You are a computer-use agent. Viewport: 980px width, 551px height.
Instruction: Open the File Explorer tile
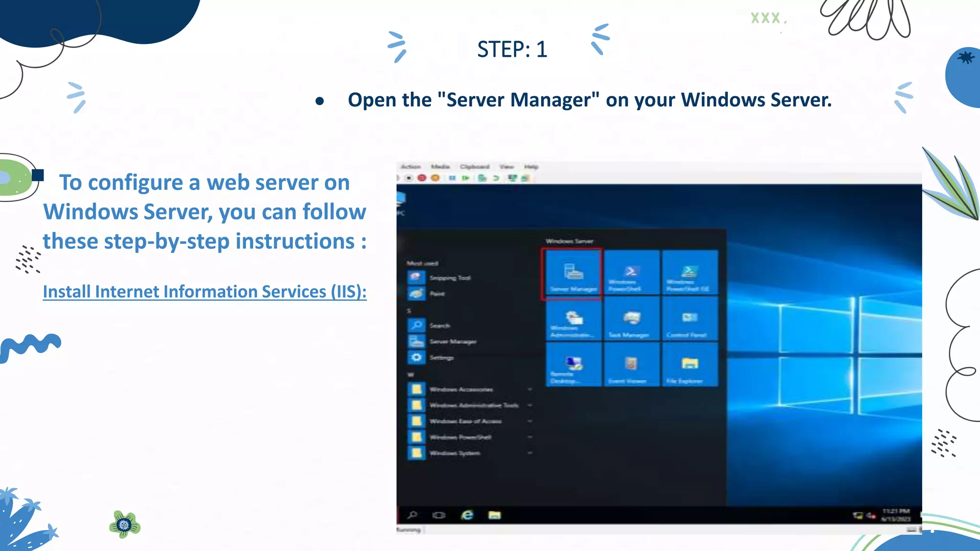(690, 364)
